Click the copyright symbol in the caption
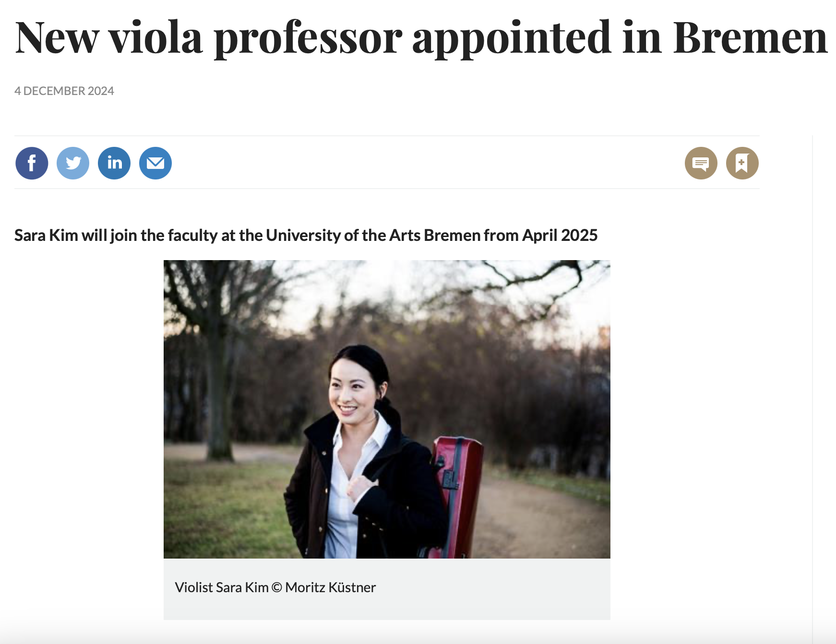Screen dimensions: 836x644 [x=276, y=587]
